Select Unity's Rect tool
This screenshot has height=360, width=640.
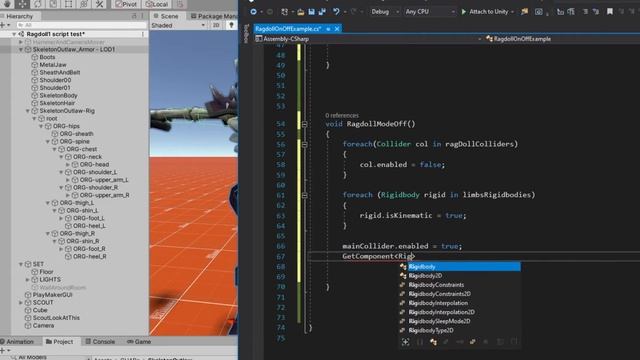point(69,4)
